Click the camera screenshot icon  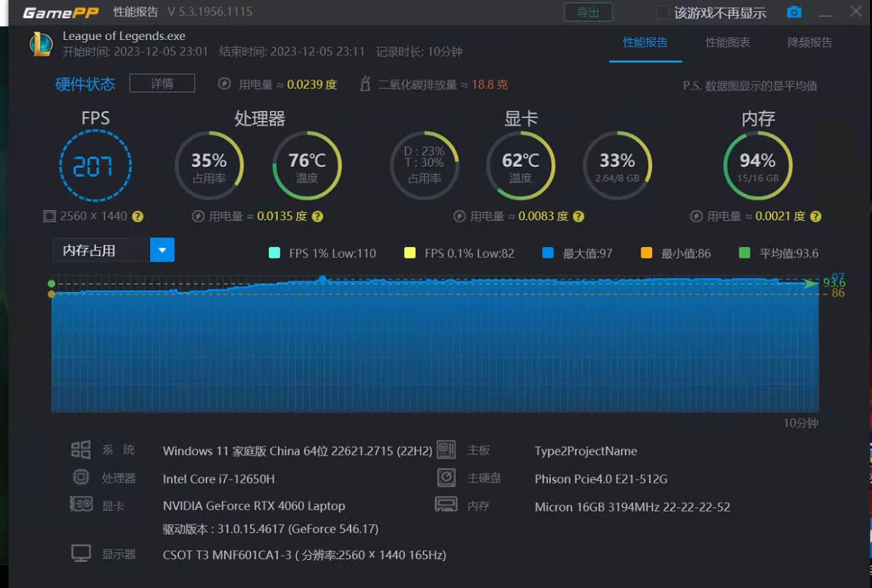(x=793, y=12)
